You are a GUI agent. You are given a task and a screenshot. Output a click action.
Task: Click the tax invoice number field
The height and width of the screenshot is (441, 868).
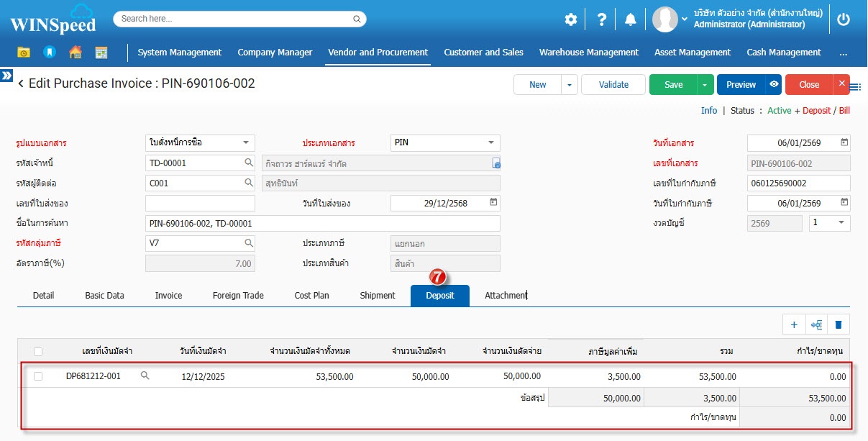click(798, 183)
